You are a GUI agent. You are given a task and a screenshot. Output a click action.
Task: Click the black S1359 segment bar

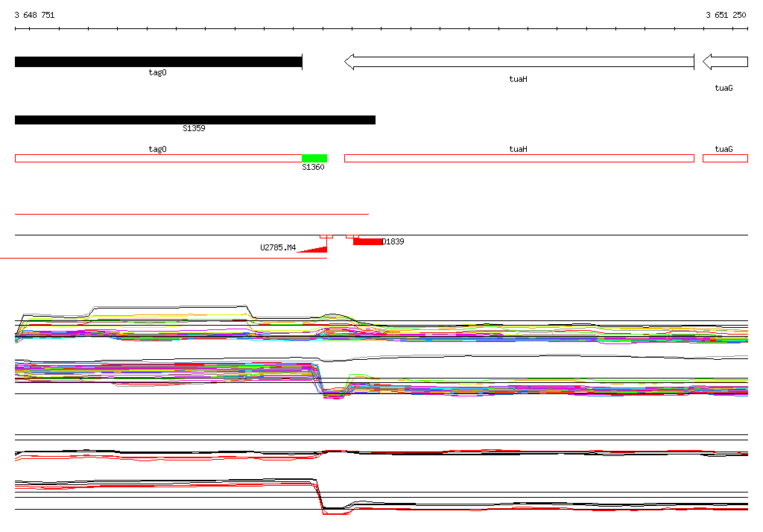[195, 120]
